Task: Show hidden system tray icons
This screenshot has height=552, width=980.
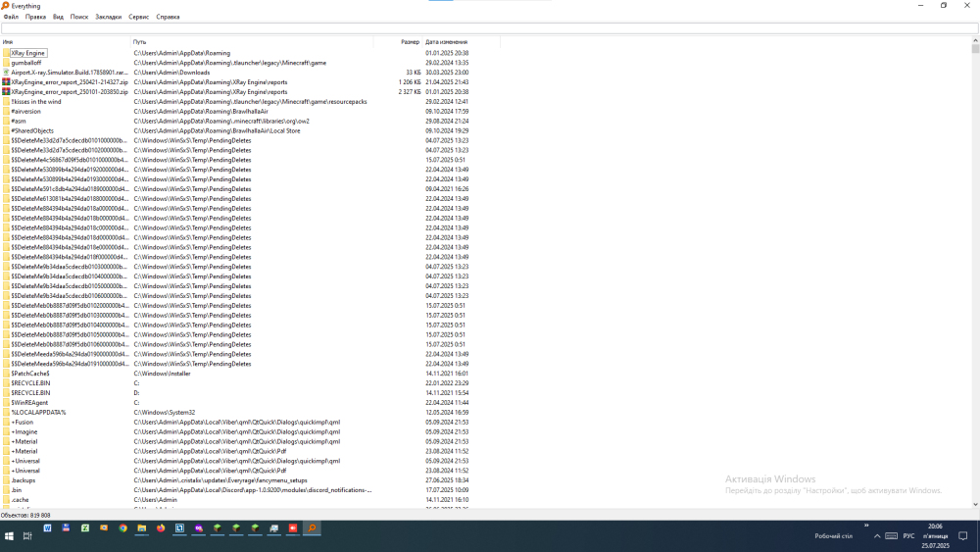Action: point(877,535)
